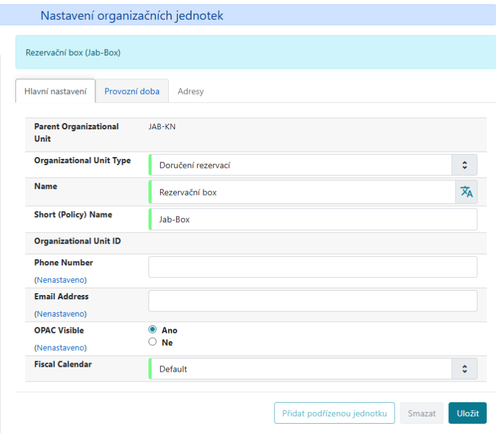Switch to the Provozní doba tab
Viewport: 504px width, 433px height.
(132, 91)
